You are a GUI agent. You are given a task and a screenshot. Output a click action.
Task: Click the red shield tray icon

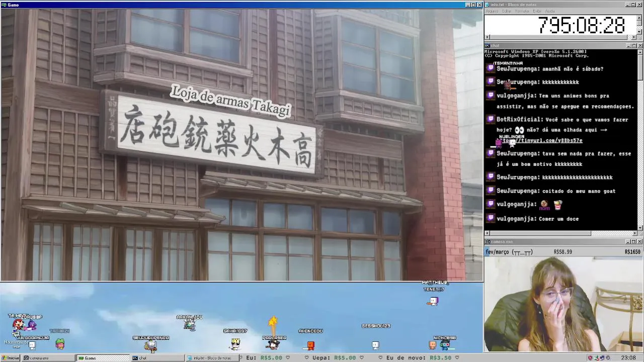(591, 358)
